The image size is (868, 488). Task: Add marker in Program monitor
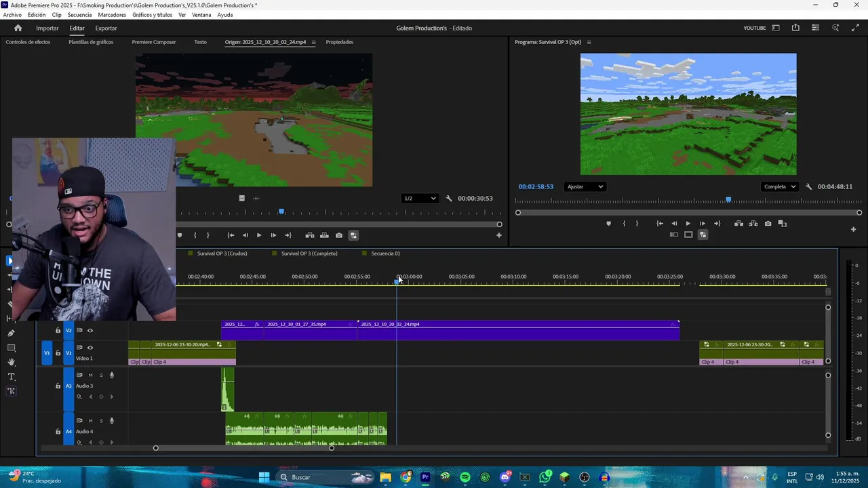pyautogui.click(x=608, y=224)
